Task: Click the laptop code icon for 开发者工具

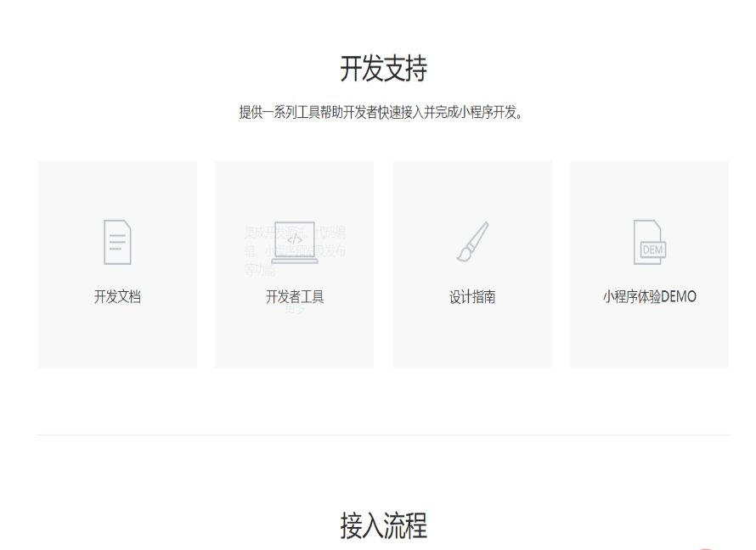Action: pyautogui.click(x=295, y=242)
